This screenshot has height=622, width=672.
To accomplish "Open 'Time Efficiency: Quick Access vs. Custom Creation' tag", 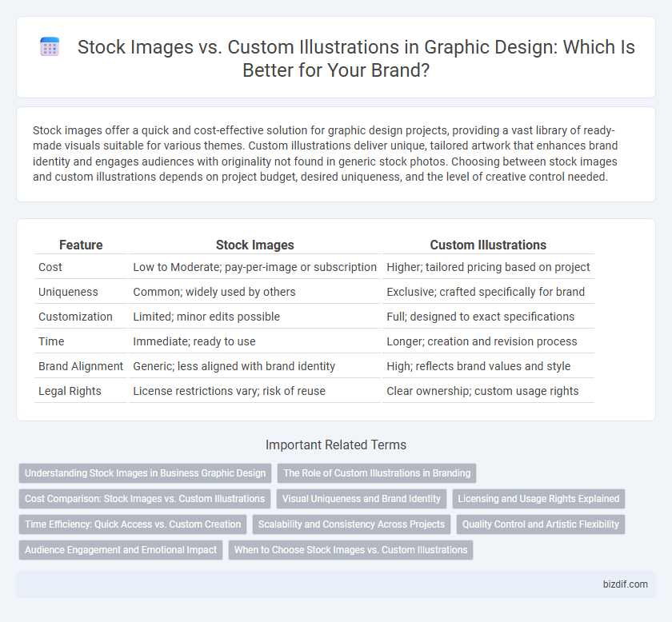I will click(x=133, y=524).
